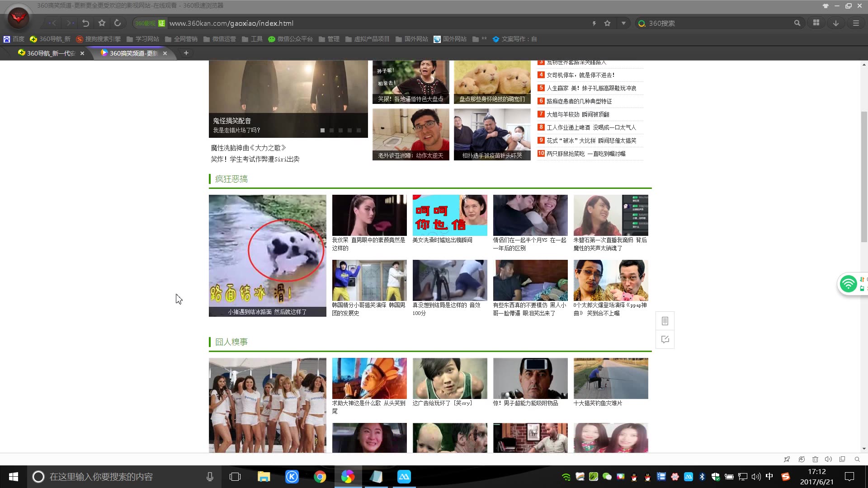Open the green Wi-Fi hotspot floating widget
The width and height of the screenshot is (868, 488).
pos(849,284)
